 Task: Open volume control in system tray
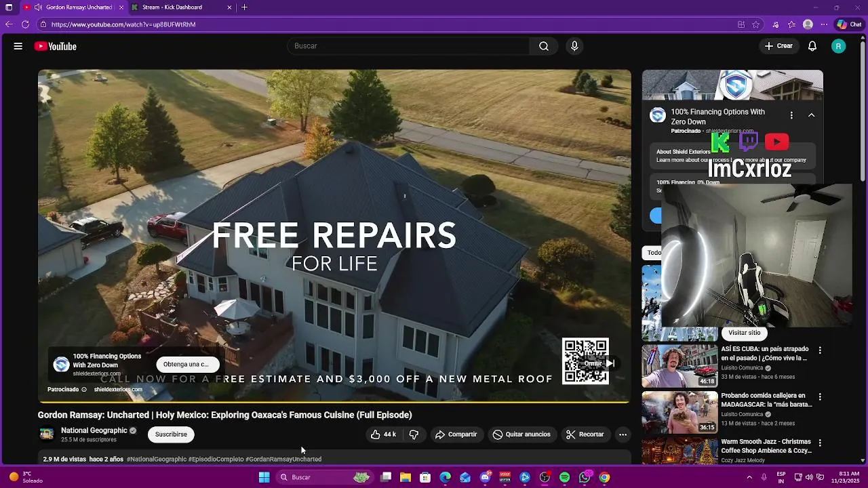click(x=810, y=477)
